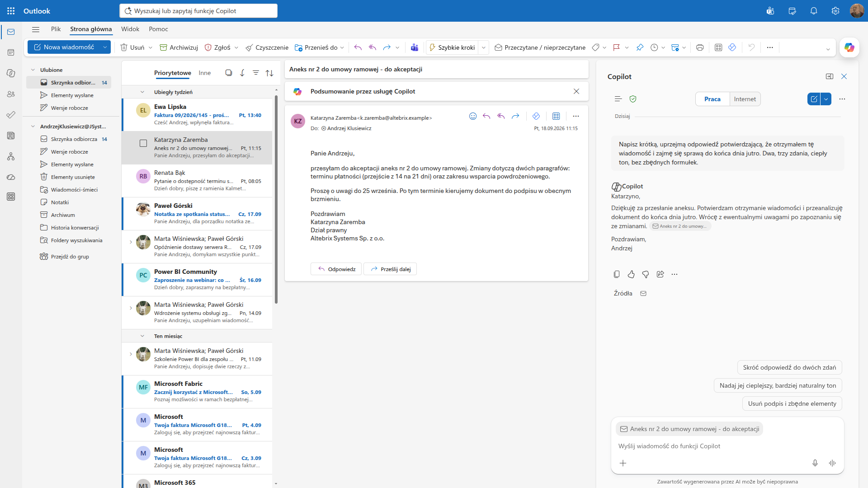The width and height of the screenshot is (868, 488).
Task: Click the account profile picture
Action: 857,11
